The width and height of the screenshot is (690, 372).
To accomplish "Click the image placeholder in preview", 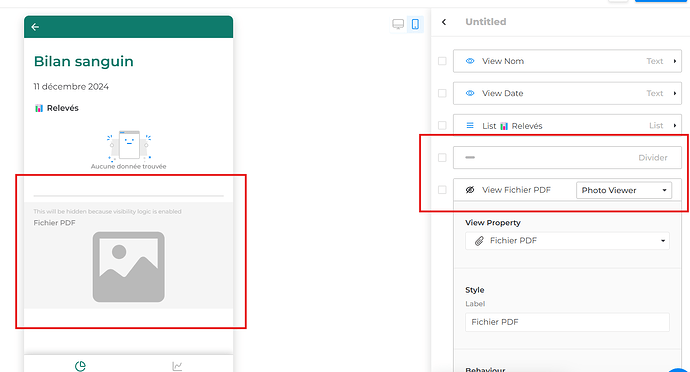I will pos(128,267).
